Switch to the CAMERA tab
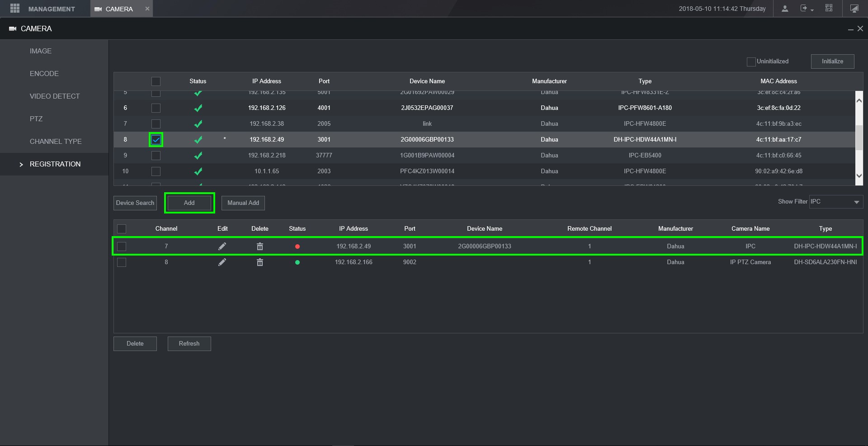 [119, 9]
